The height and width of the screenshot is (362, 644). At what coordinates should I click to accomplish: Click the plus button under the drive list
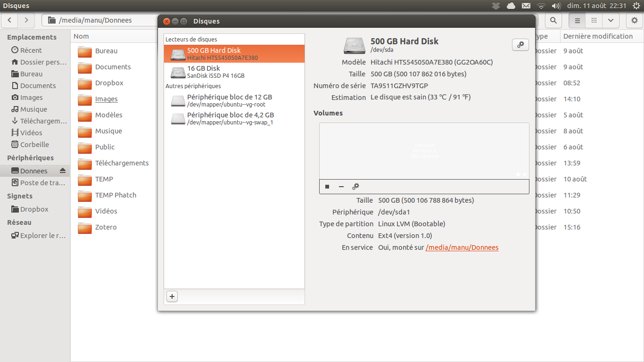click(x=172, y=296)
